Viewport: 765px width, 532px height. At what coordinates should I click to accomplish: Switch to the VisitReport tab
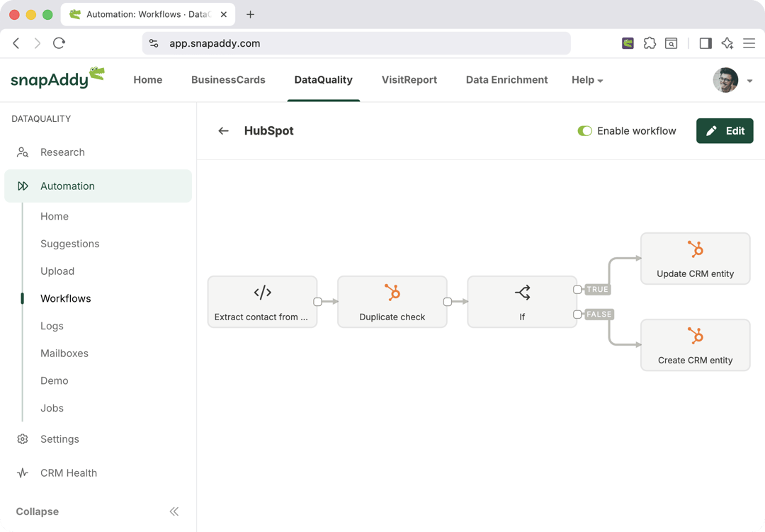click(x=409, y=80)
